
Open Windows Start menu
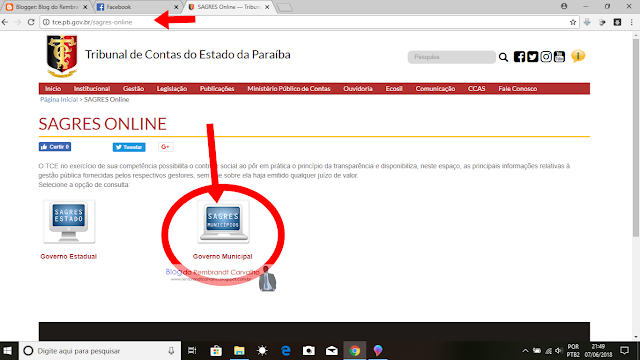coord(8,351)
